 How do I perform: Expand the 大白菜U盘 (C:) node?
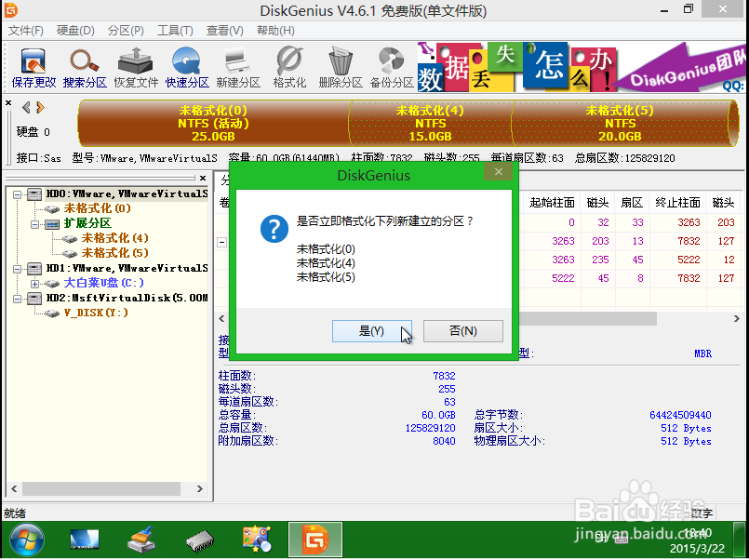(x=34, y=284)
